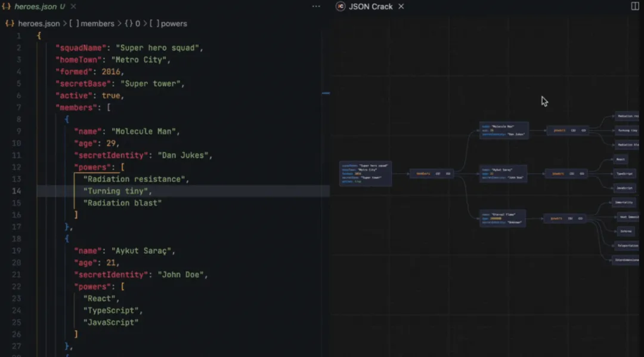Screen dimensions: 644x357
Task: Click the JSON brackets icon starting the breadcrumb
Action: [x=11, y=23]
